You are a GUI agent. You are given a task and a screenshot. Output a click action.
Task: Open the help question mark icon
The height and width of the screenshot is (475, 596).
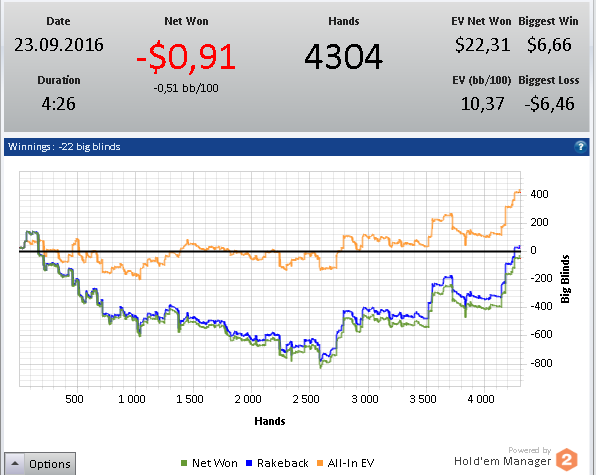pyautogui.click(x=580, y=146)
